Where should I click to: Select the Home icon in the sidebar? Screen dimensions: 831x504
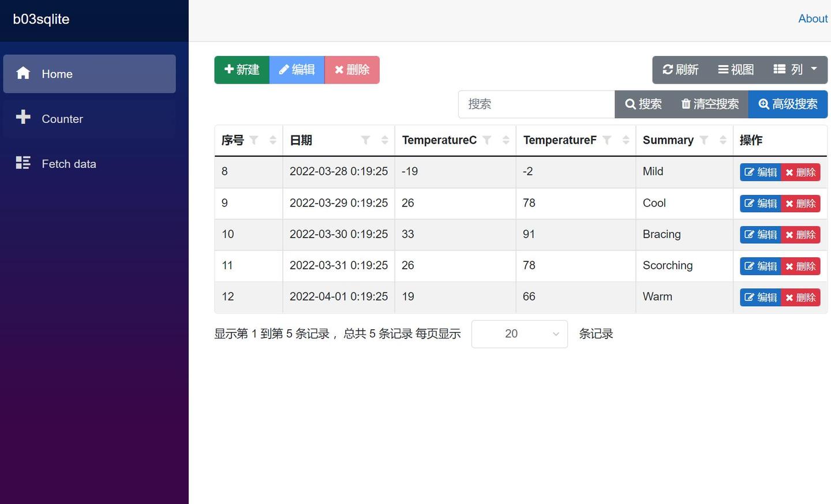coord(23,73)
